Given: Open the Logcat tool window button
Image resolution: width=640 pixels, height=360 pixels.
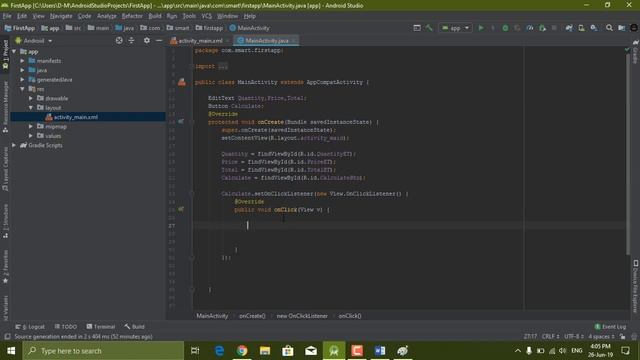Looking at the screenshot, I should coord(31,327).
